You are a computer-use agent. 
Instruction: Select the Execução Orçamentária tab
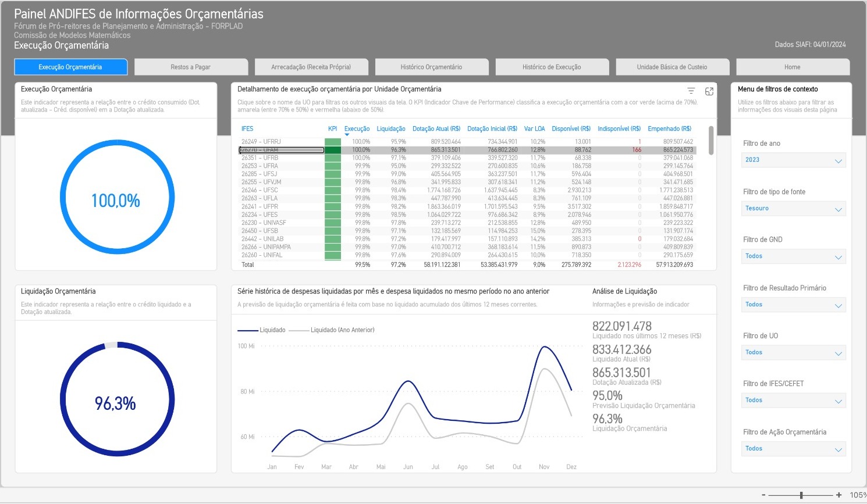[70, 67]
